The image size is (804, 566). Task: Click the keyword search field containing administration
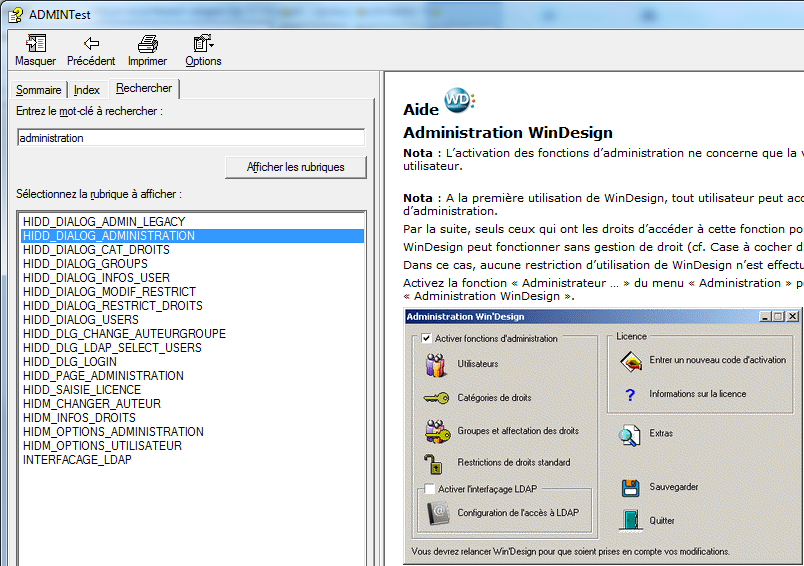pyautogui.click(x=191, y=138)
